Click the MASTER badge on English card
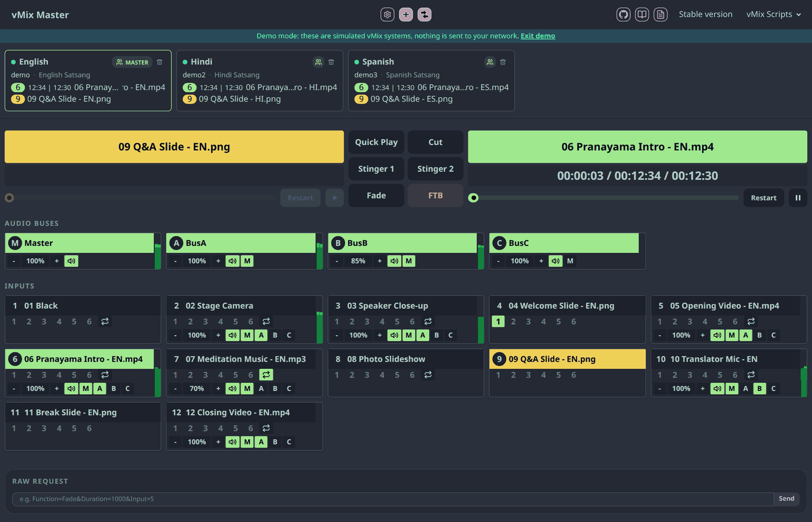Viewport: 812px width, 522px height. tap(133, 62)
